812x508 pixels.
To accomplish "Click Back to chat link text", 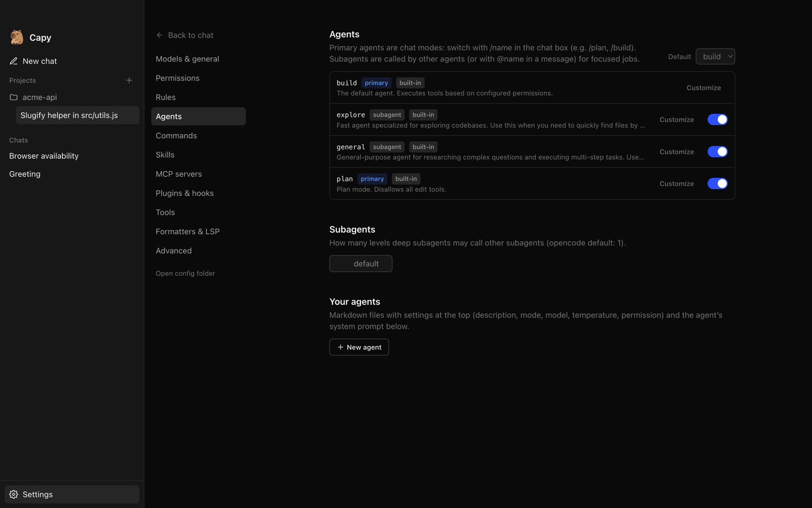I will pos(190,35).
